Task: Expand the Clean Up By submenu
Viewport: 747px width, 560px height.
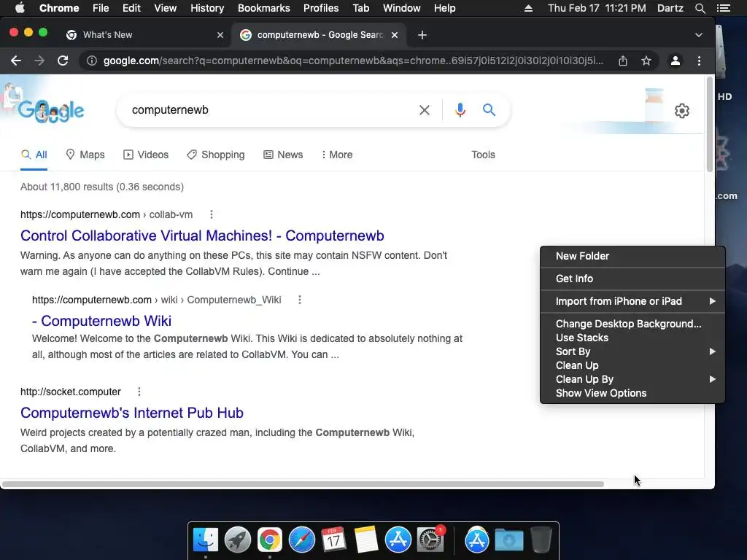Action: (632, 379)
